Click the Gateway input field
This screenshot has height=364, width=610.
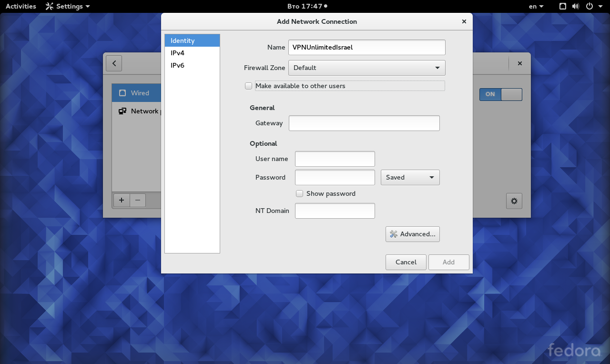click(364, 123)
